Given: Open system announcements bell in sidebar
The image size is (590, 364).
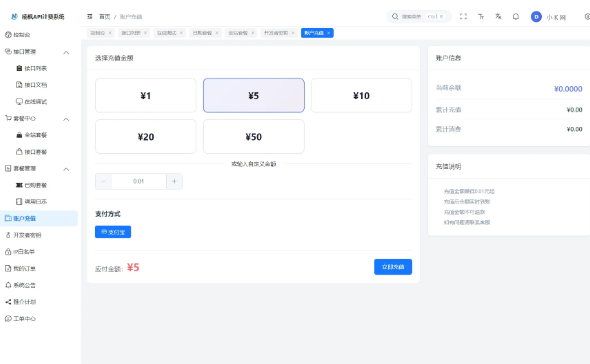Looking at the screenshot, I should coord(8,285).
